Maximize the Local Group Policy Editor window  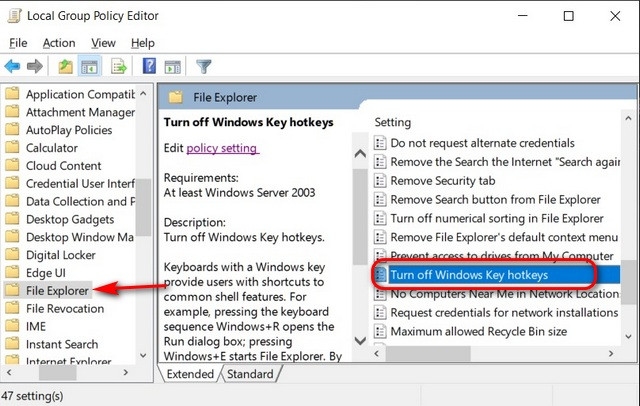pos(569,16)
